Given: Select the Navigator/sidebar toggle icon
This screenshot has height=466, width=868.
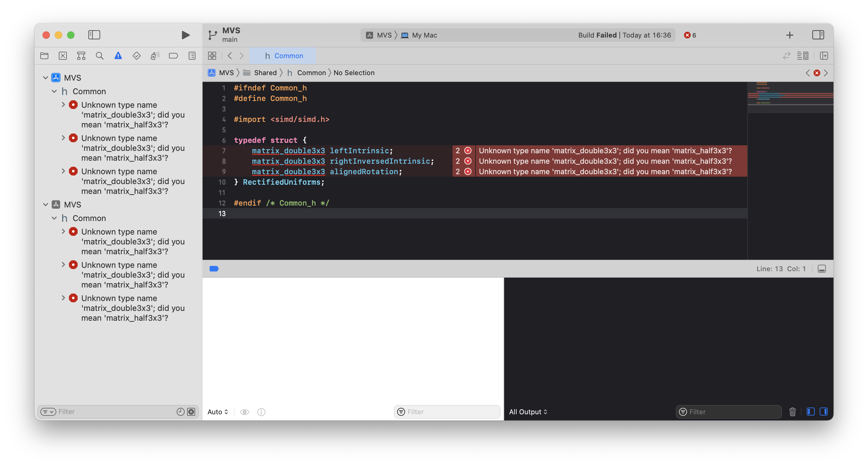Looking at the screenshot, I should pos(94,34).
